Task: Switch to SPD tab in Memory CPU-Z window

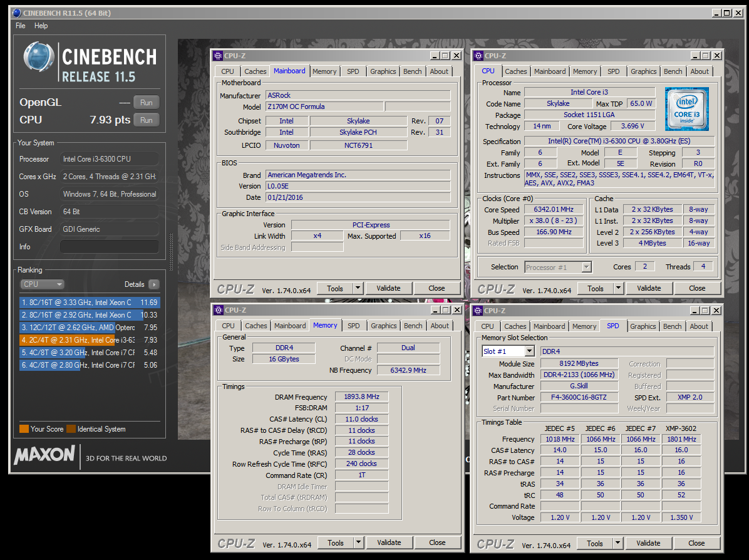Action: pyautogui.click(x=354, y=326)
